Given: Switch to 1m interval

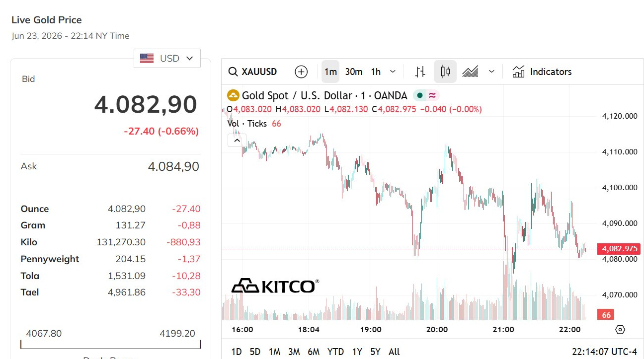Looking at the screenshot, I should coord(330,72).
